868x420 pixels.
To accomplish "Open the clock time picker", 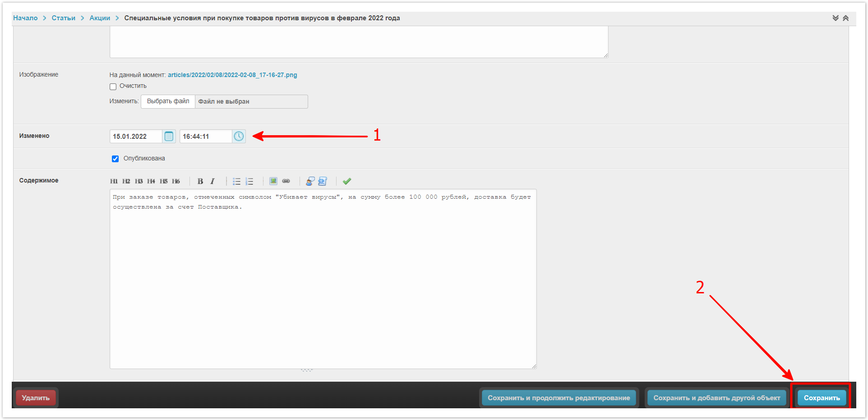I will pos(239,136).
